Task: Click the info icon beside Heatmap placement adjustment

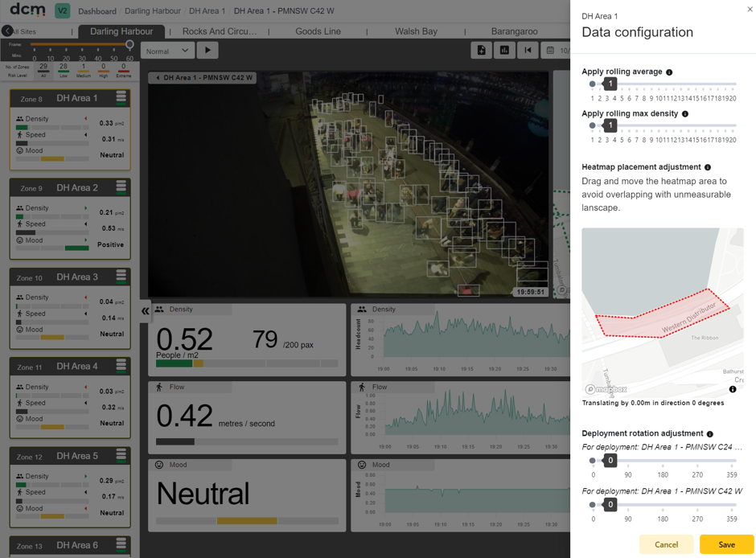Action: click(x=708, y=167)
